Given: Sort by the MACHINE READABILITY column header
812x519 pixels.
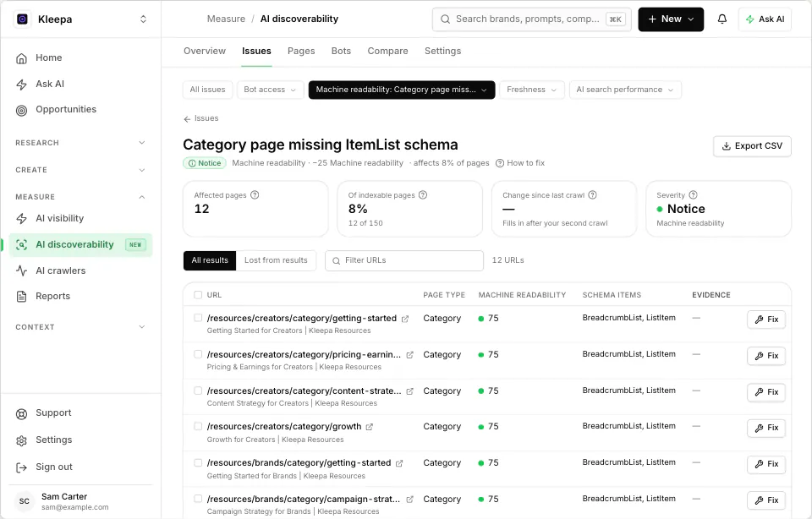Looking at the screenshot, I should coord(522,295).
